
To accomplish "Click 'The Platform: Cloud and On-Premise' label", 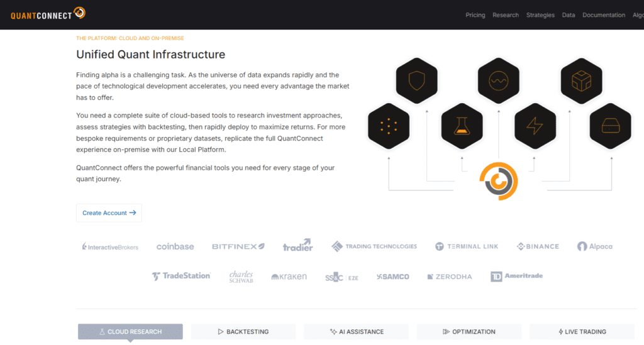I will 130,38.
